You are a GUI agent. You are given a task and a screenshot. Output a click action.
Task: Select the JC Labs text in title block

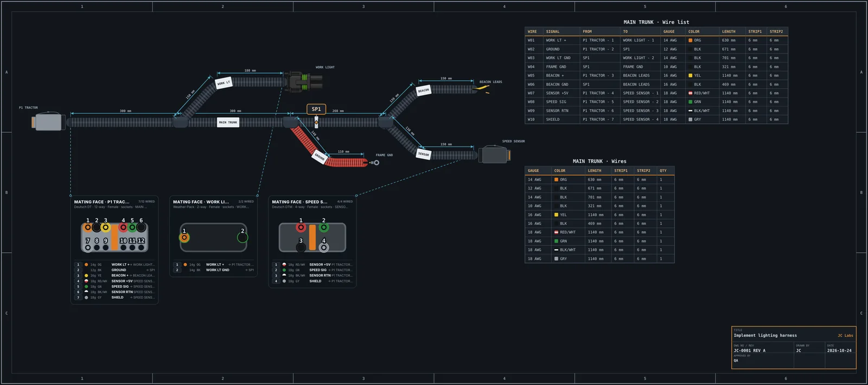[x=845, y=336]
